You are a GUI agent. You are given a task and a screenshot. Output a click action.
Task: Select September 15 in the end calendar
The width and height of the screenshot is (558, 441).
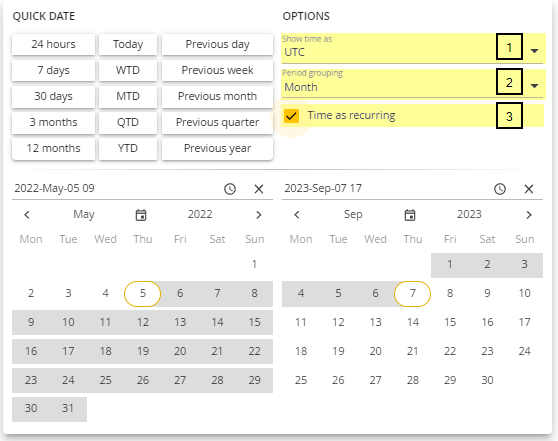click(x=450, y=322)
